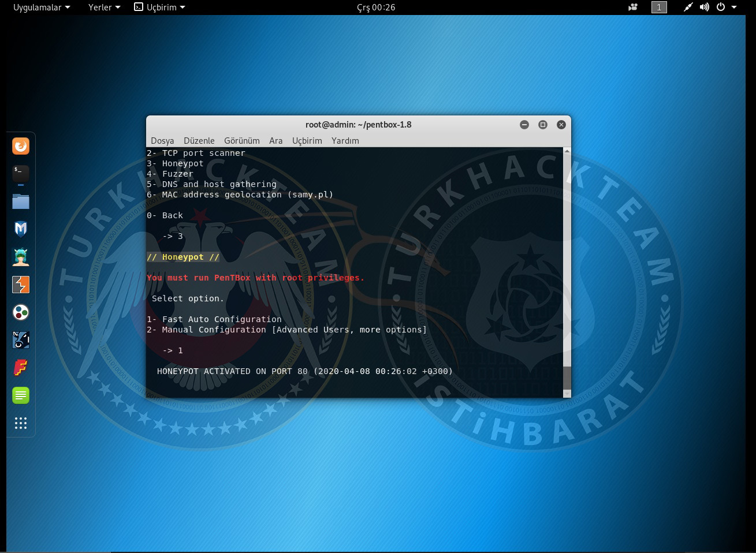The width and height of the screenshot is (756, 553).
Task: Open the Ara menu
Action: click(276, 141)
